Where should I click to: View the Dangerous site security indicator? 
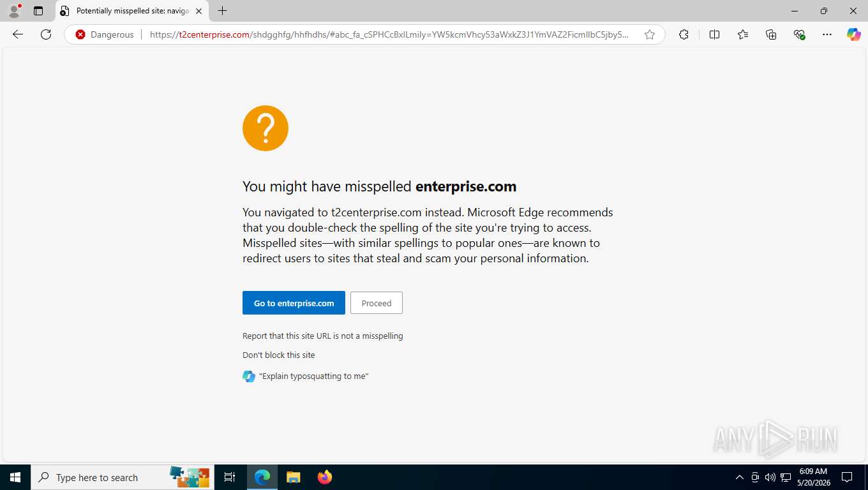(x=105, y=34)
